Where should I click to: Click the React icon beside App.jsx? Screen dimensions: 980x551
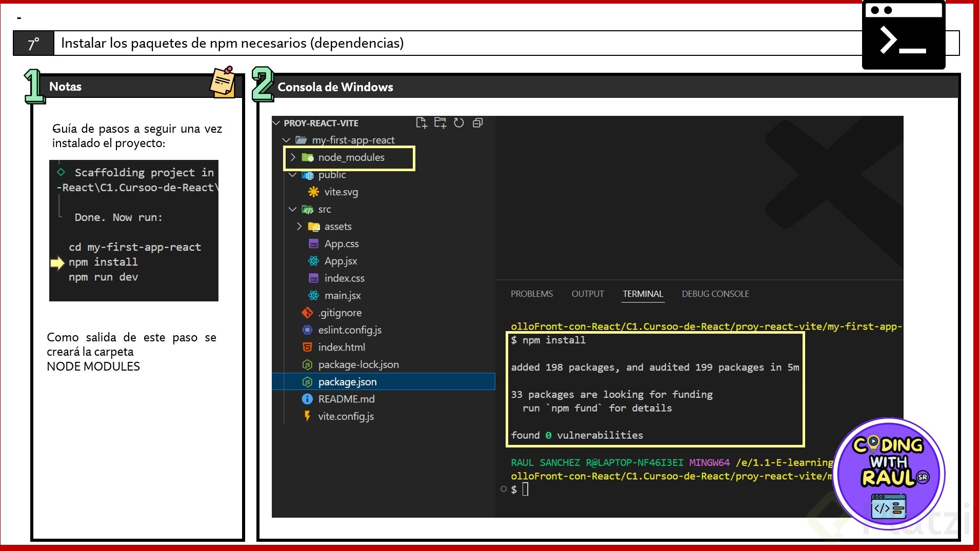coord(313,261)
